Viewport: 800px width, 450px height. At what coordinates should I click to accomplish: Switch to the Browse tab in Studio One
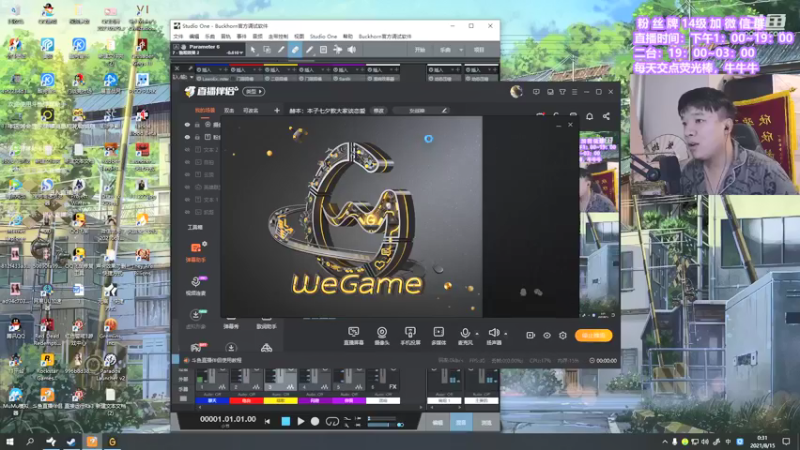click(x=486, y=422)
